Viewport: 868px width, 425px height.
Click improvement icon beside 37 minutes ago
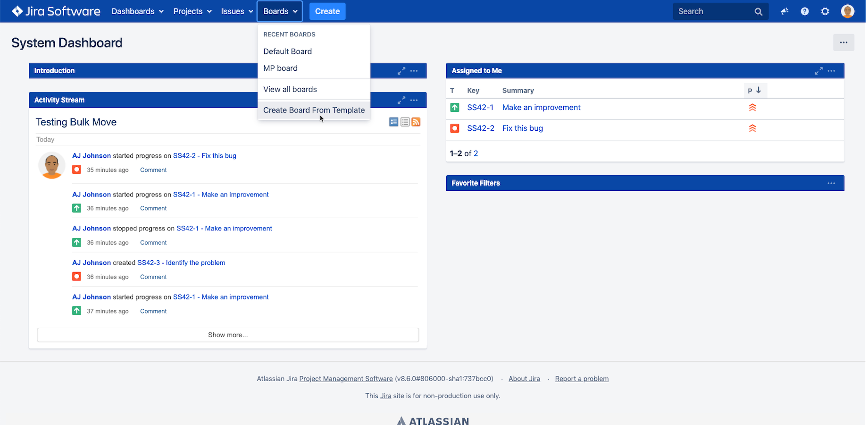click(x=77, y=311)
